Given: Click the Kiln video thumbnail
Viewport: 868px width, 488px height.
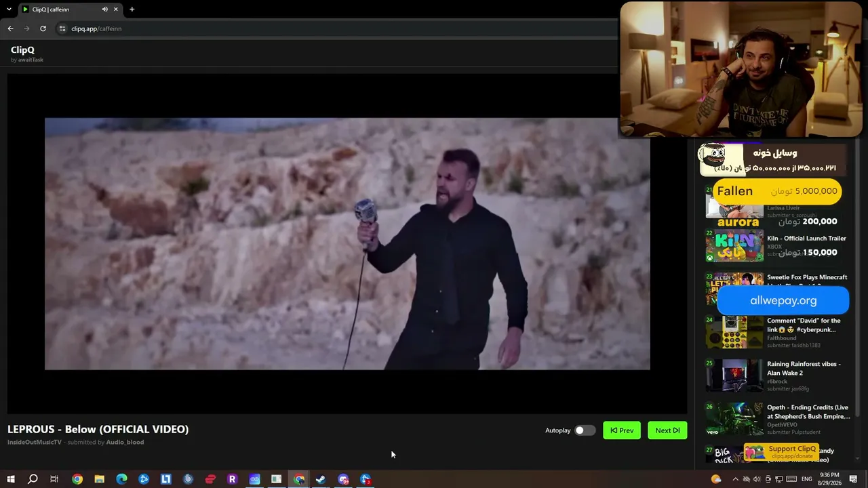Looking at the screenshot, I should [734, 245].
